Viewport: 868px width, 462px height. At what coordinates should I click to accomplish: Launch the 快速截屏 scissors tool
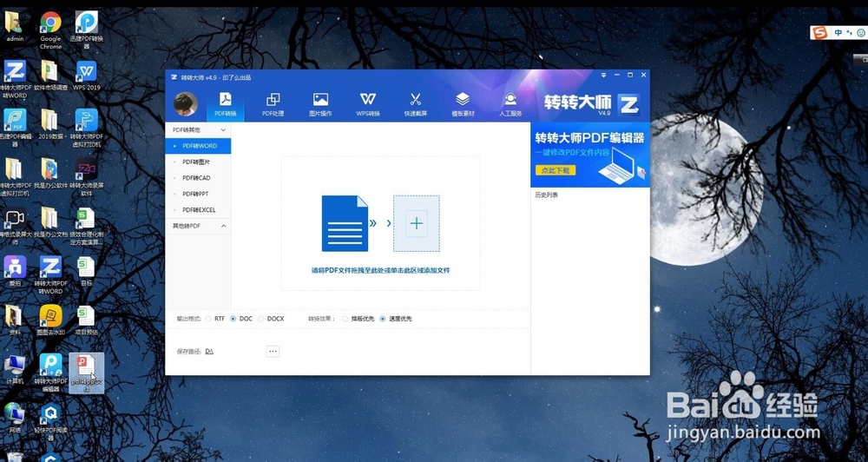coord(415,104)
